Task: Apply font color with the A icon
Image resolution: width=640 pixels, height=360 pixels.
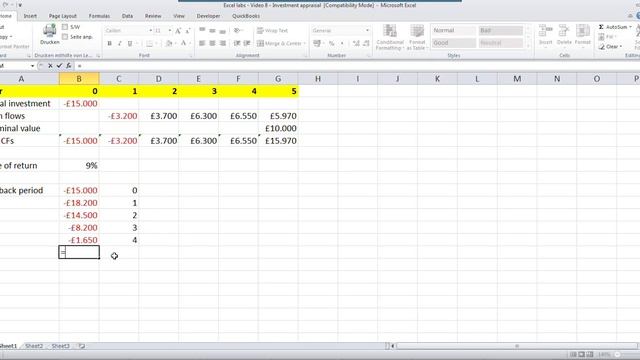Action: tap(183, 43)
